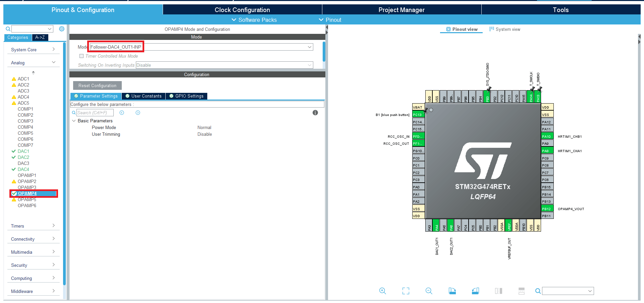Click pin PC13 on the chip
This screenshot has height=303, width=644.
[419, 115]
